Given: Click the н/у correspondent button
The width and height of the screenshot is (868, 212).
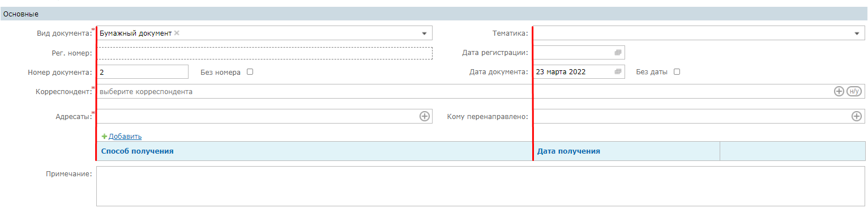Looking at the screenshot, I should click(854, 91).
